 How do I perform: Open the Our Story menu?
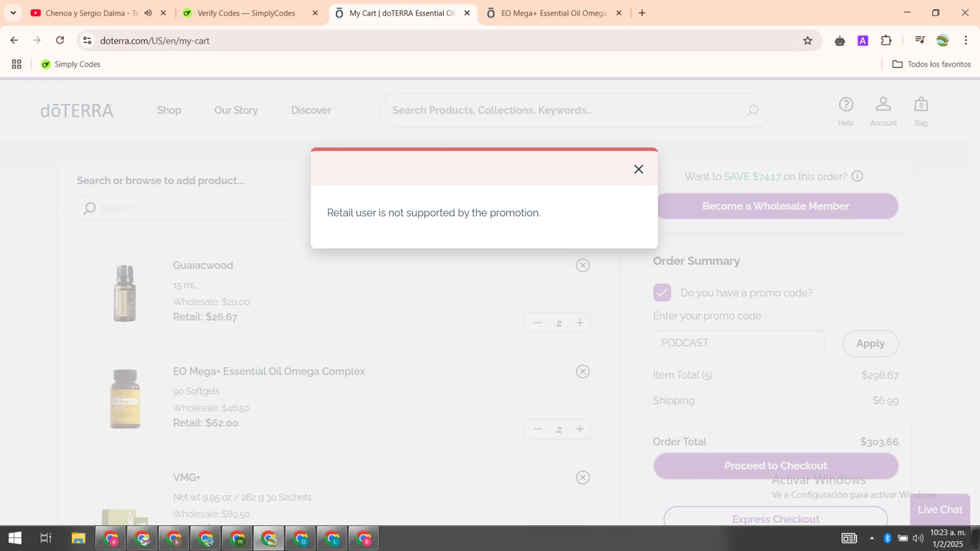pyautogui.click(x=236, y=110)
